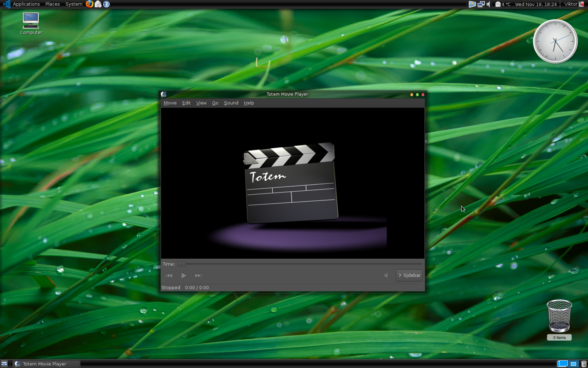Click the Totem Movie Player window title
Image resolution: width=588 pixels, height=368 pixels.
[x=287, y=94]
